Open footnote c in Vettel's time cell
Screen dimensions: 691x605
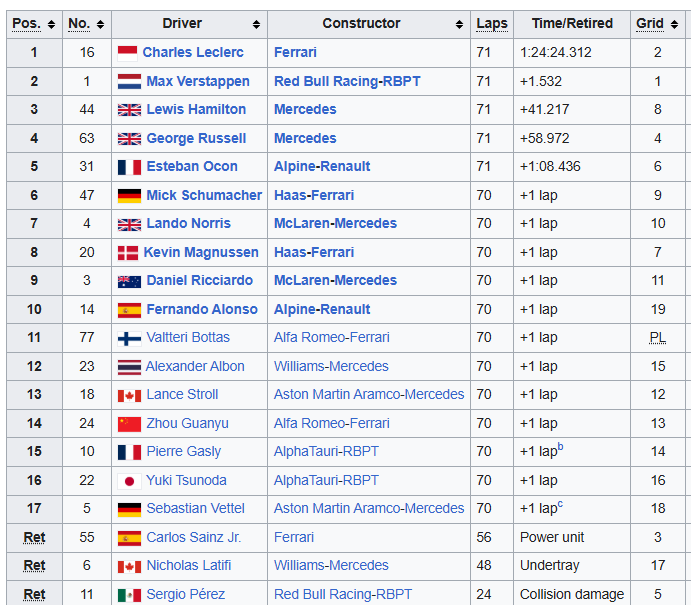click(x=560, y=504)
